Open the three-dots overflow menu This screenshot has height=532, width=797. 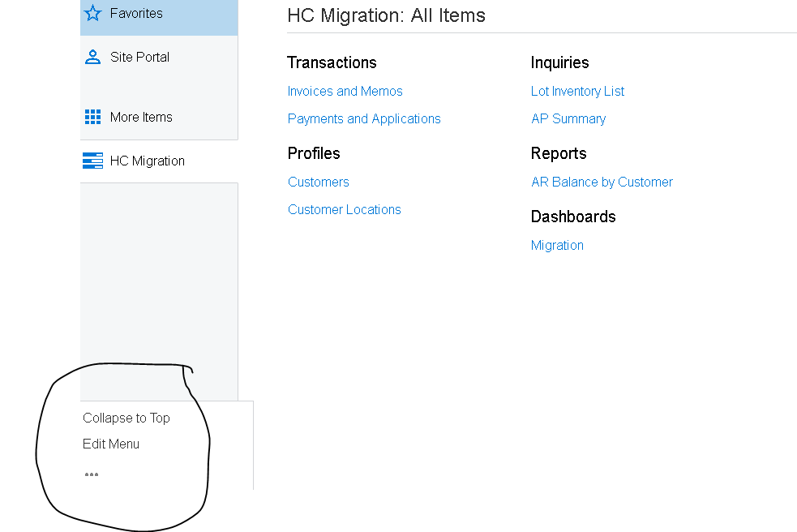click(x=92, y=474)
